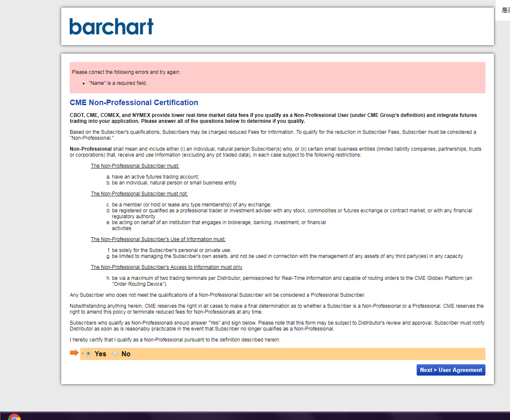Click "be an individual, natural person" item
This screenshot has height=420, width=510.
pos(174,183)
